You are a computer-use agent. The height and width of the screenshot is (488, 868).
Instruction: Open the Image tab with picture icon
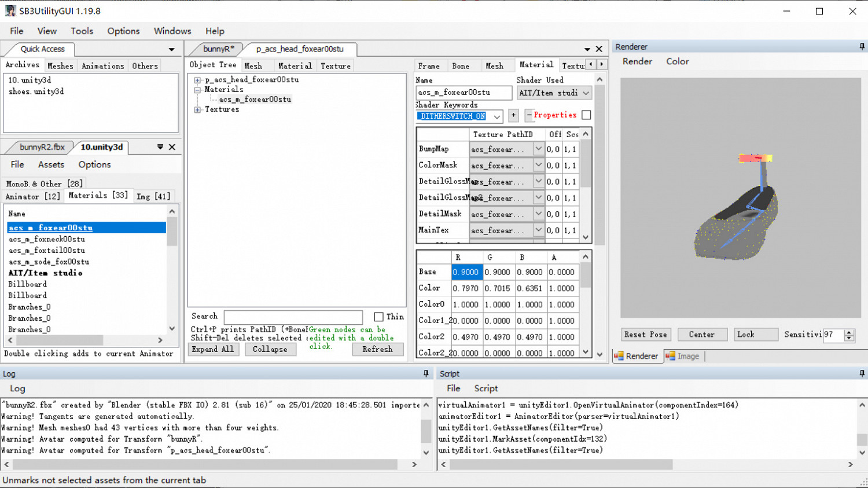click(682, 356)
